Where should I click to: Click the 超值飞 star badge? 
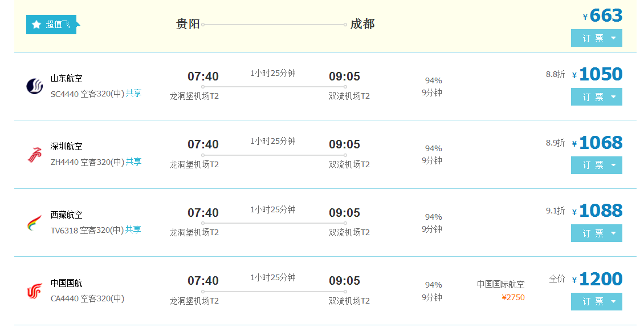[52, 25]
